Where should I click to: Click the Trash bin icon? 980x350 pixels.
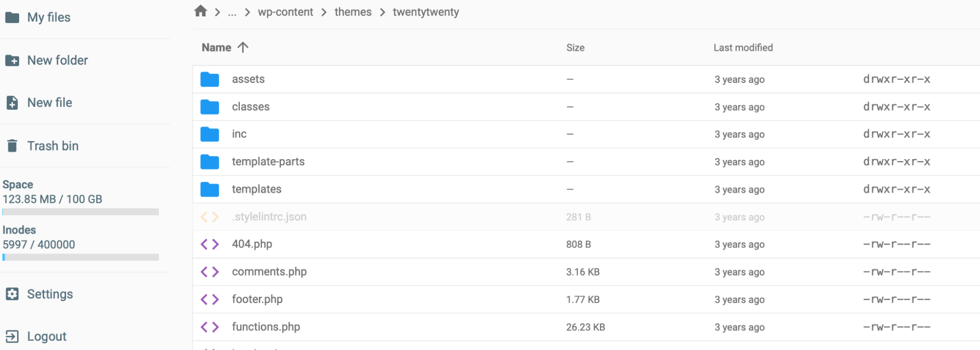click(12, 146)
